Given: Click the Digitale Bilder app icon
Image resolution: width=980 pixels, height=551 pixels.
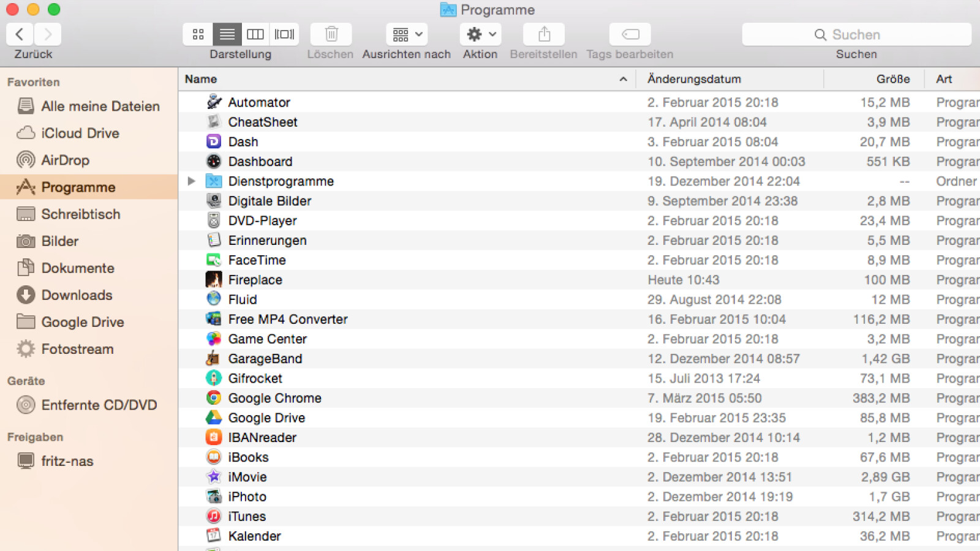Looking at the screenshot, I should point(214,201).
